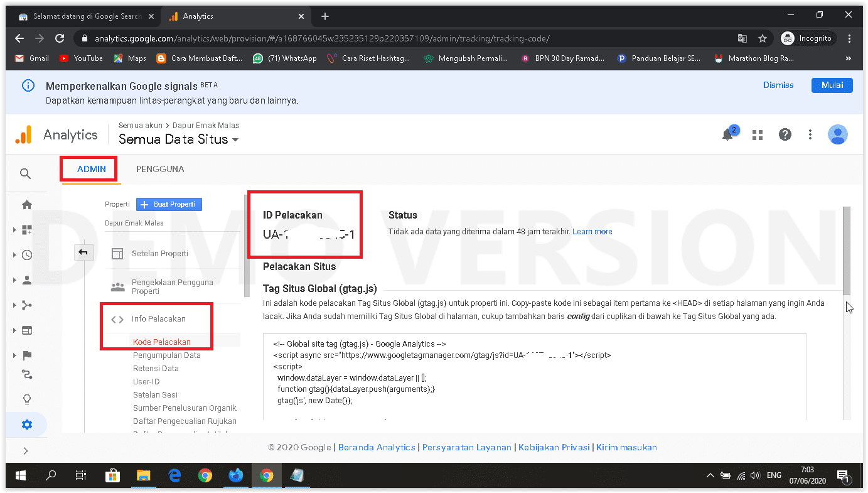Click the Analytics logo

[x=23, y=135]
